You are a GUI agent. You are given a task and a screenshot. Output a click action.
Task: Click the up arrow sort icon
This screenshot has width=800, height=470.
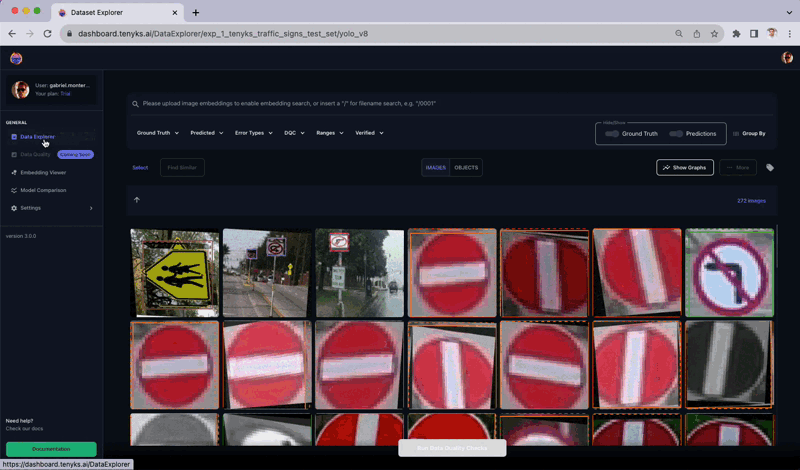pyautogui.click(x=137, y=200)
